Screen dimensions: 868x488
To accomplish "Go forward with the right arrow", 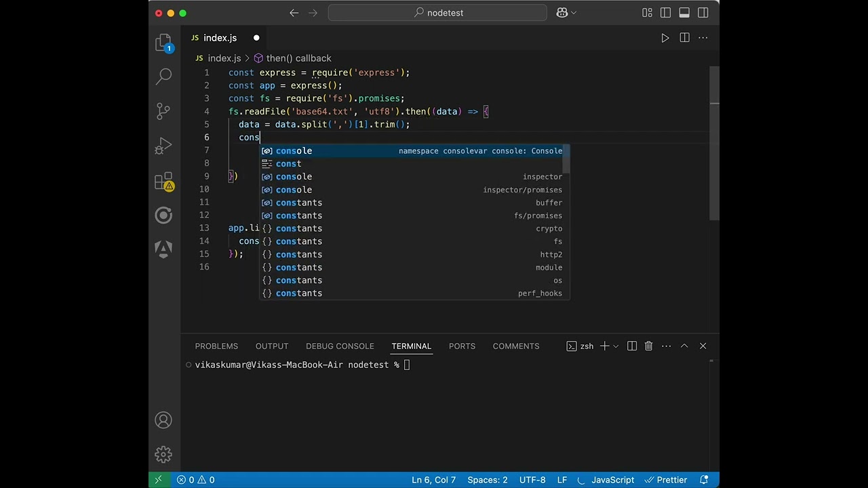I will tap(314, 12).
